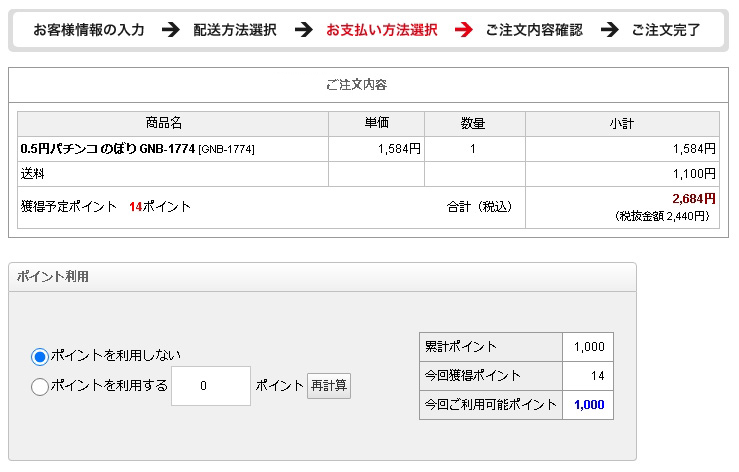Viewport: 739px width, 472px height.
Task: Click the 再計算 button
Action: tap(329, 386)
